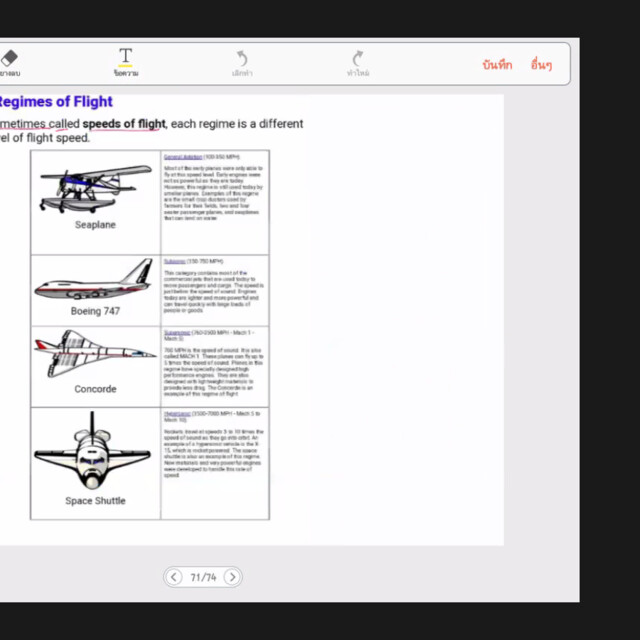Click the 'Boeing 747' caption
The width and height of the screenshot is (640, 640).
[x=95, y=311]
